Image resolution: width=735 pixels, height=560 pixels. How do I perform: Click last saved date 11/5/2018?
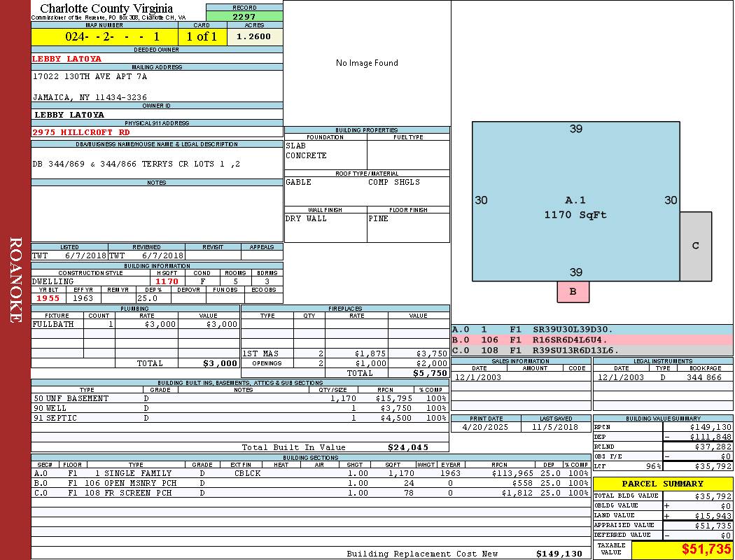click(x=555, y=428)
